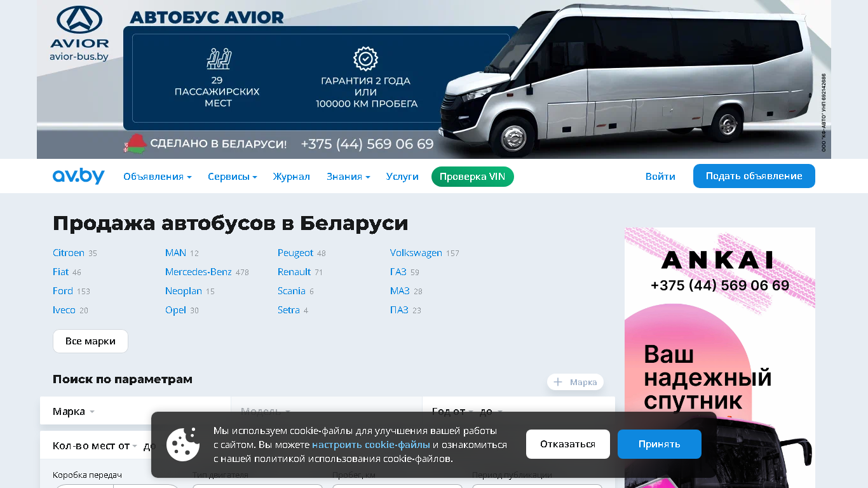Open the Renault buses link
The image size is (868, 488).
point(294,272)
